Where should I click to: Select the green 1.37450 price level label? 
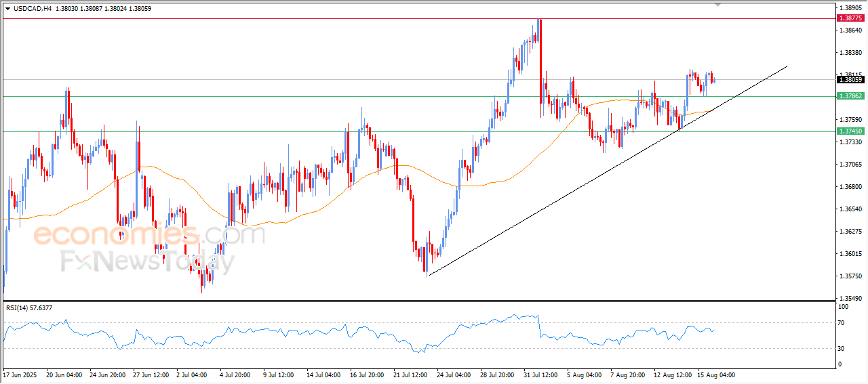point(850,131)
